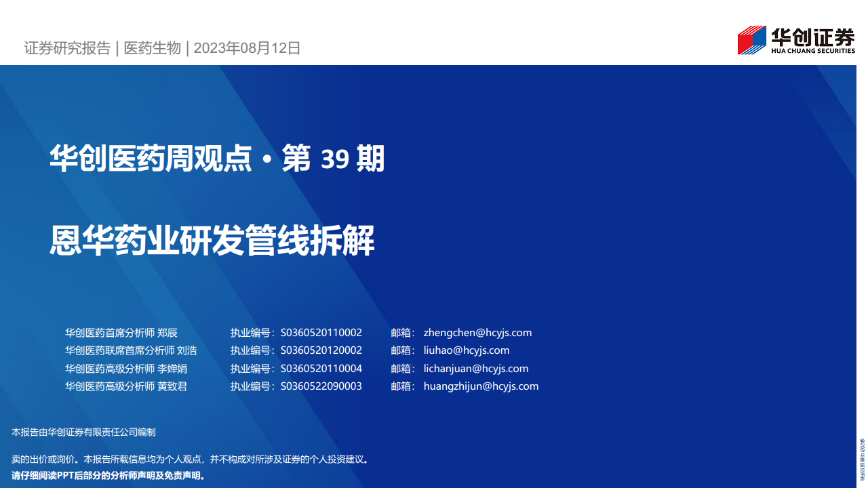Viewport: 868px width, 488px height.
Task: Click the Hua Chuang Securities red-blue logo
Action: pyautogui.click(x=752, y=40)
